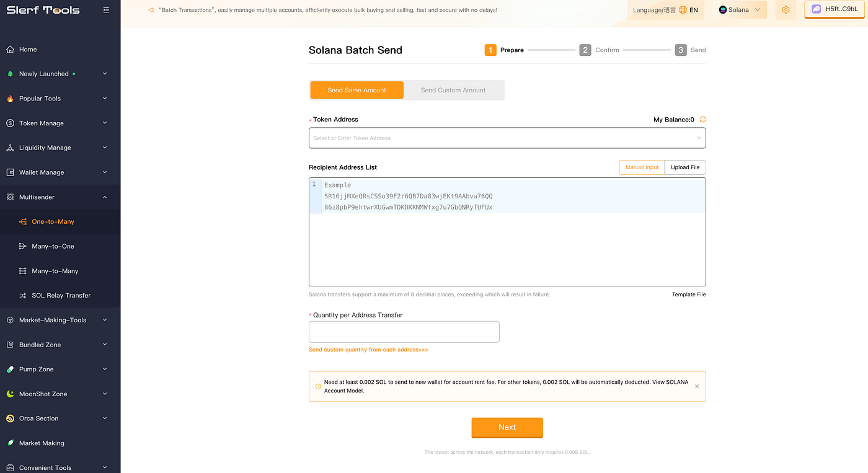This screenshot has height=473, width=868.
Task: Expand the Orca Section chevron
Action: [x=105, y=418]
